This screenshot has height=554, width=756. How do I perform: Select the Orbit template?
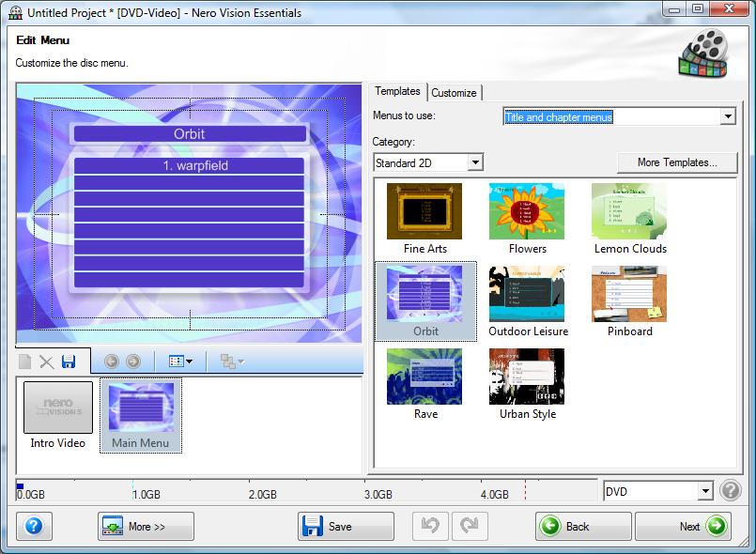point(425,301)
